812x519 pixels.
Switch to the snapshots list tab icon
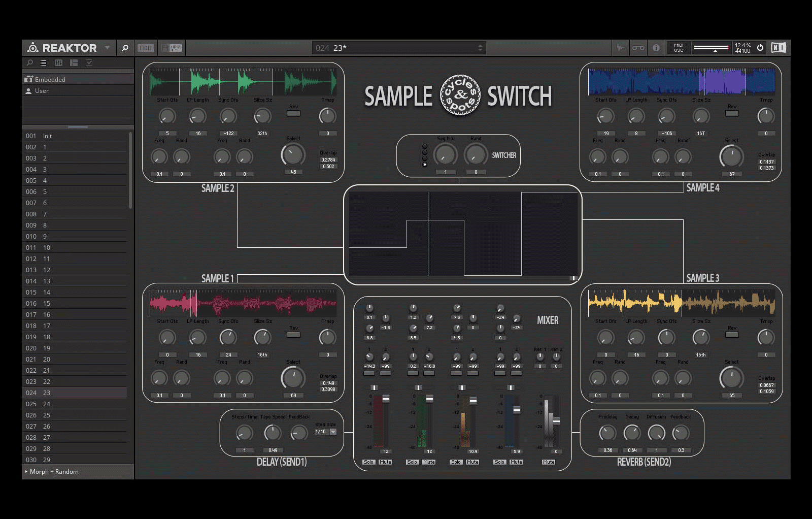[44, 63]
